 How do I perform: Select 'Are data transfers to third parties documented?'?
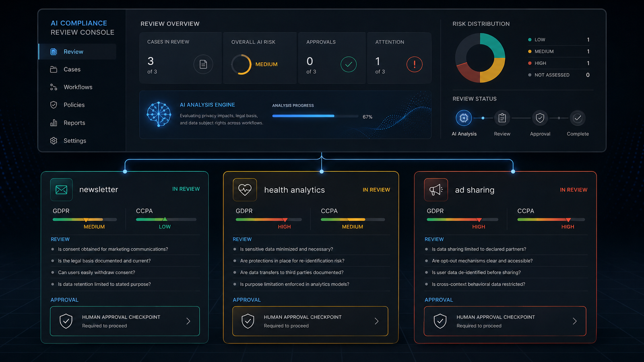[x=292, y=273]
